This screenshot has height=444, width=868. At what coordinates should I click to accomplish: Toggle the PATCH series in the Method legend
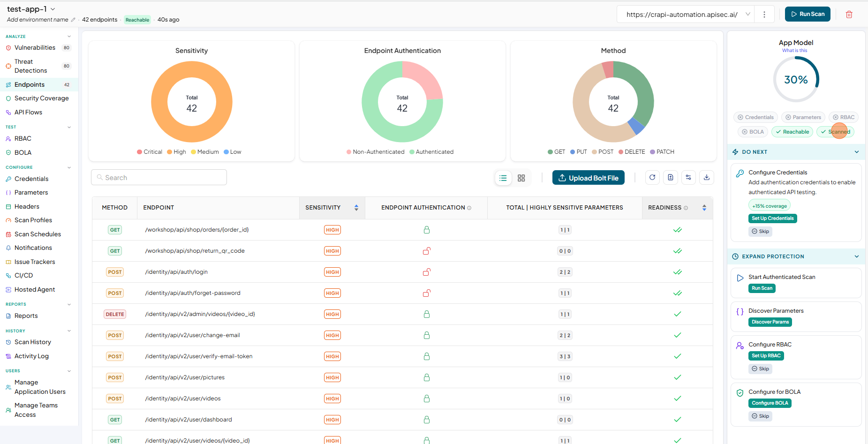662,152
